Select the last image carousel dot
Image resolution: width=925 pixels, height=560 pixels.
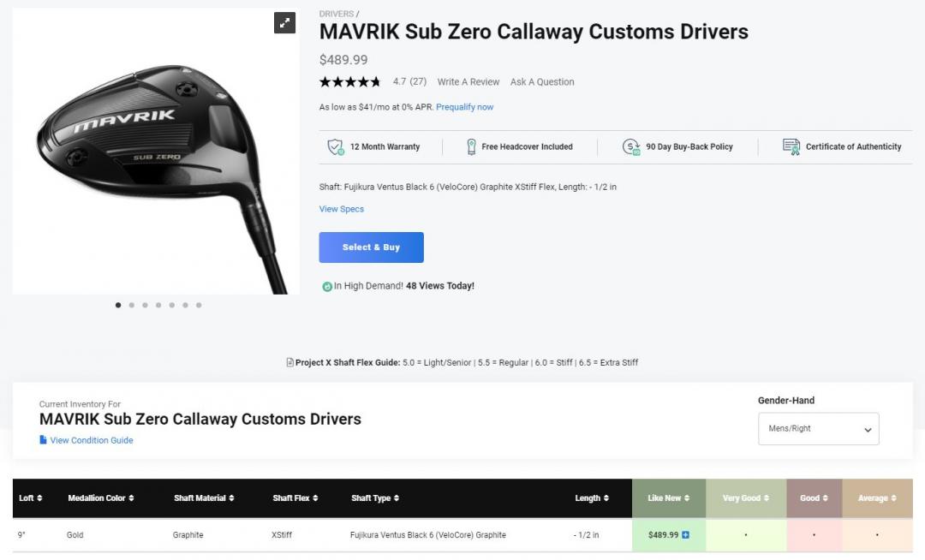click(x=199, y=305)
